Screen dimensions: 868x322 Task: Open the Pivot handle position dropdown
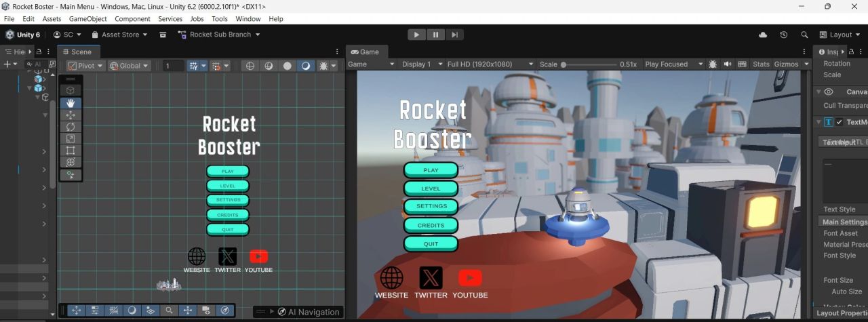click(86, 66)
